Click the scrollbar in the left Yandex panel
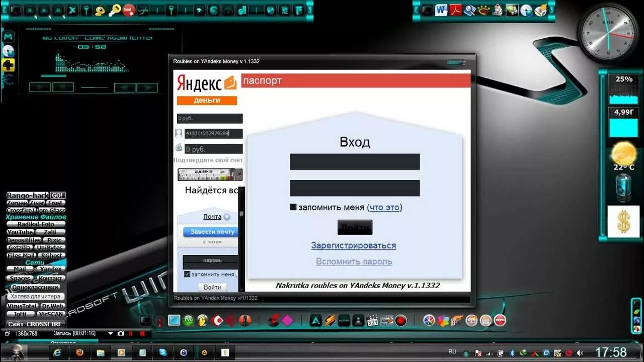 [242, 239]
